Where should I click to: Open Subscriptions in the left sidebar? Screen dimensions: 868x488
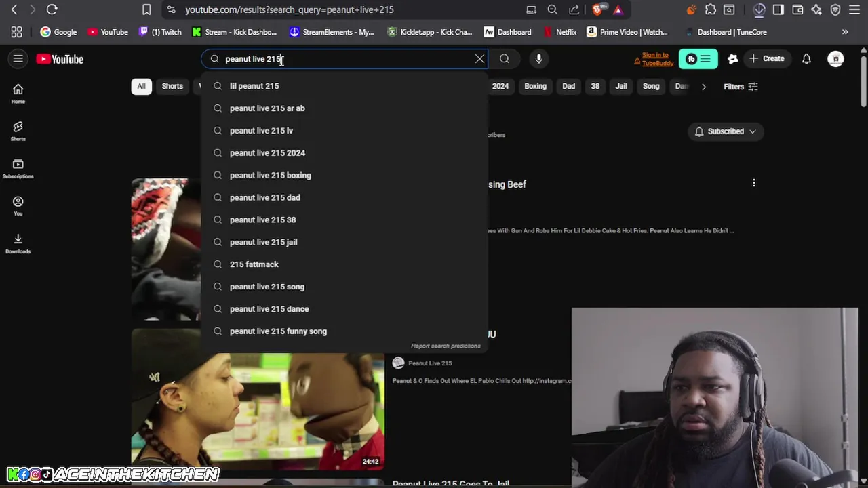click(18, 169)
